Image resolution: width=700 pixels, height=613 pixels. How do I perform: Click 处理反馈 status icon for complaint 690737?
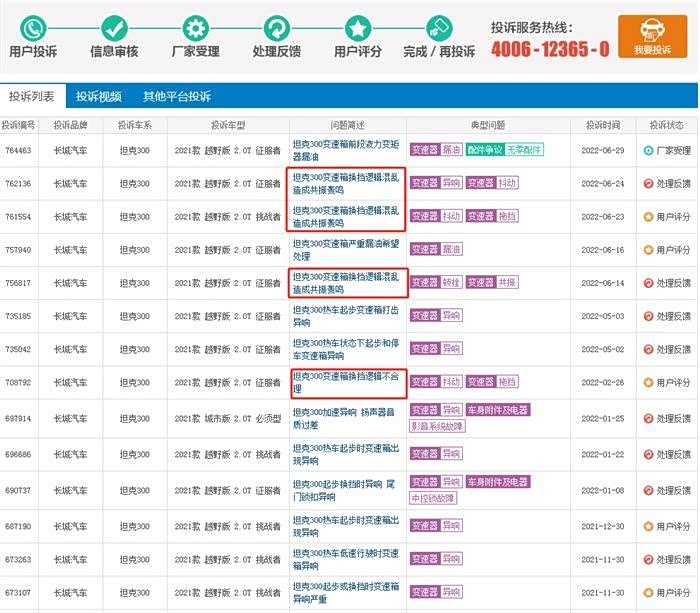648,490
